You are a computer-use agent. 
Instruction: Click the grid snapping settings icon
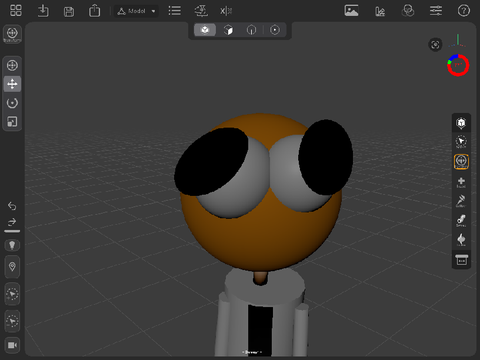pyautogui.click(x=201, y=11)
